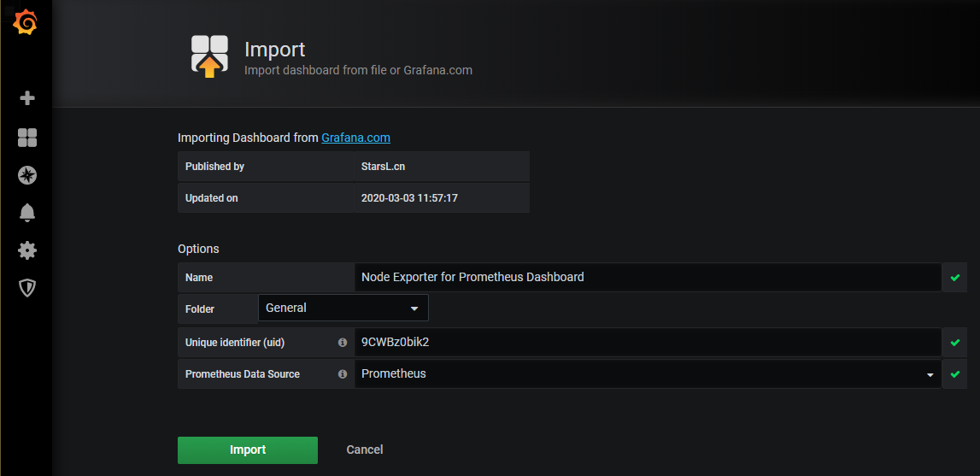The height and width of the screenshot is (476, 980).
Task: Open the Prometheus data source dropdown
Action: 648,374
